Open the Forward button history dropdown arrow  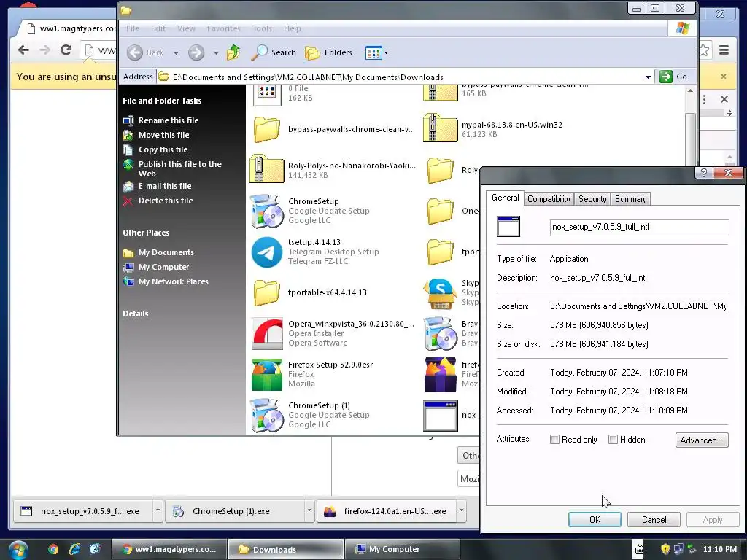pos(216,52)
